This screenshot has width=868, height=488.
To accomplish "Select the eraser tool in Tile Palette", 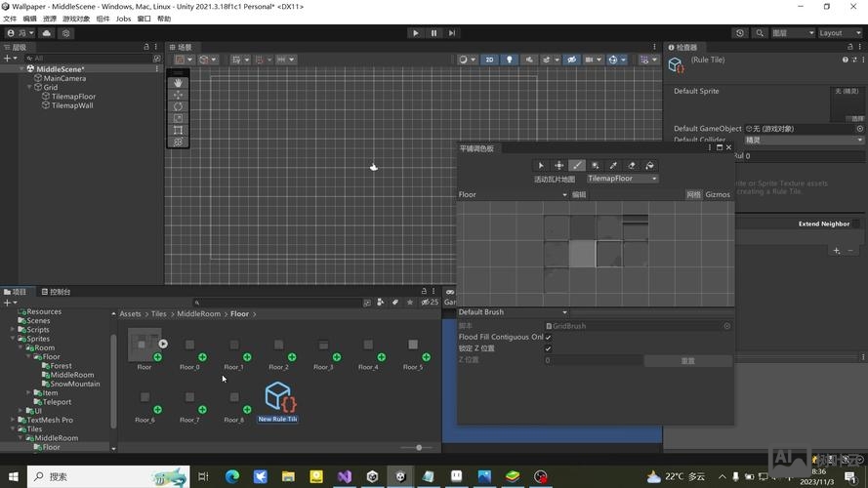I will 632,166.
